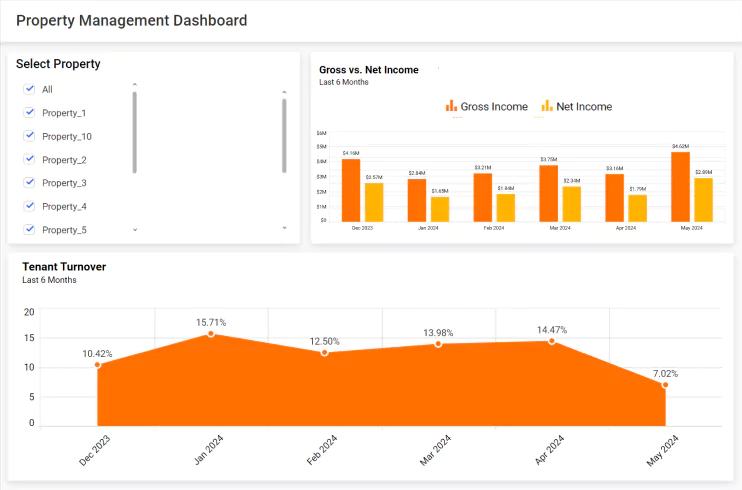The height and width of the screenshot is (490, 742).
Task: Toggle the Property_1 checkbox
Action: pos(29,113)
